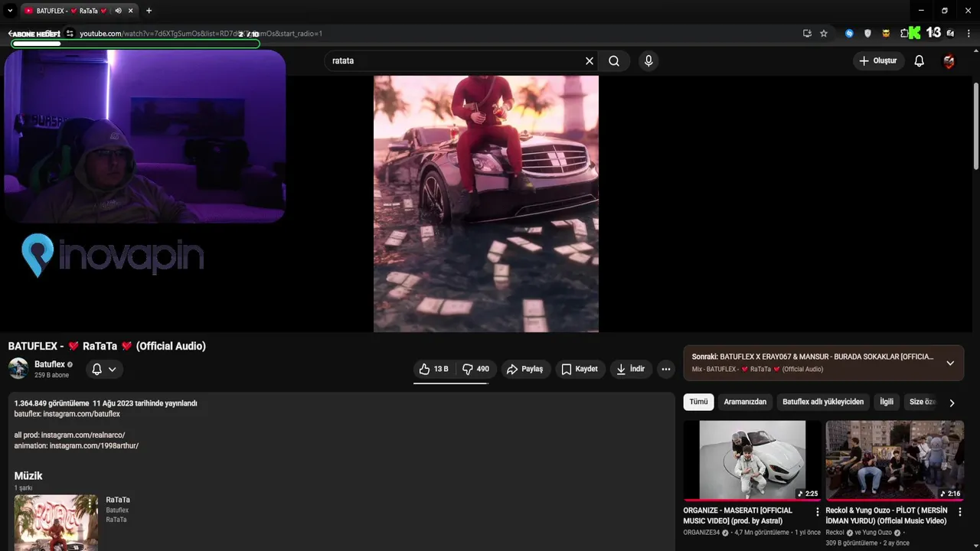Select the Size öze chip
The height and width of the screenshot is (551, 980).
pos(922,402)
